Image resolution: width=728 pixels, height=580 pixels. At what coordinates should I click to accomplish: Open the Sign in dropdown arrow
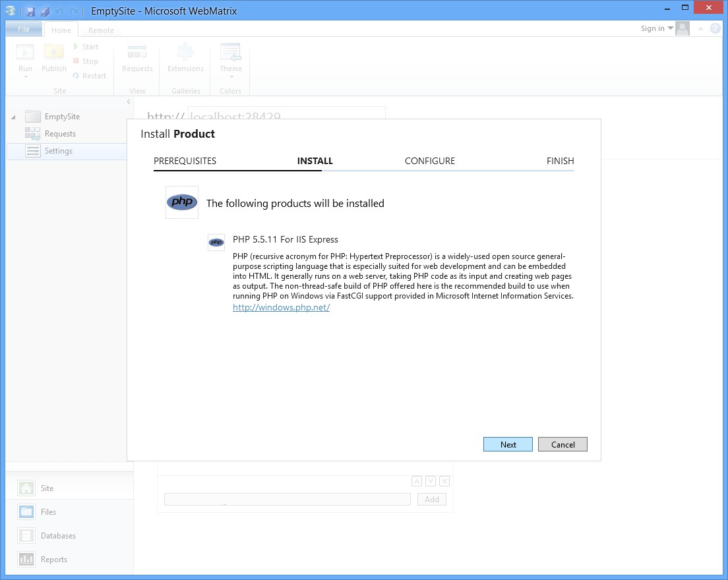671,28
